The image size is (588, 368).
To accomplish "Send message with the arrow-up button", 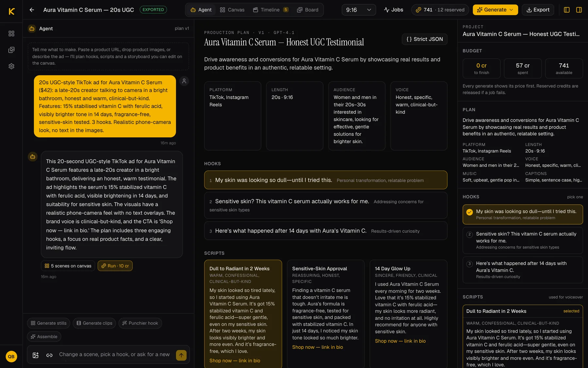I will (181, 355).
